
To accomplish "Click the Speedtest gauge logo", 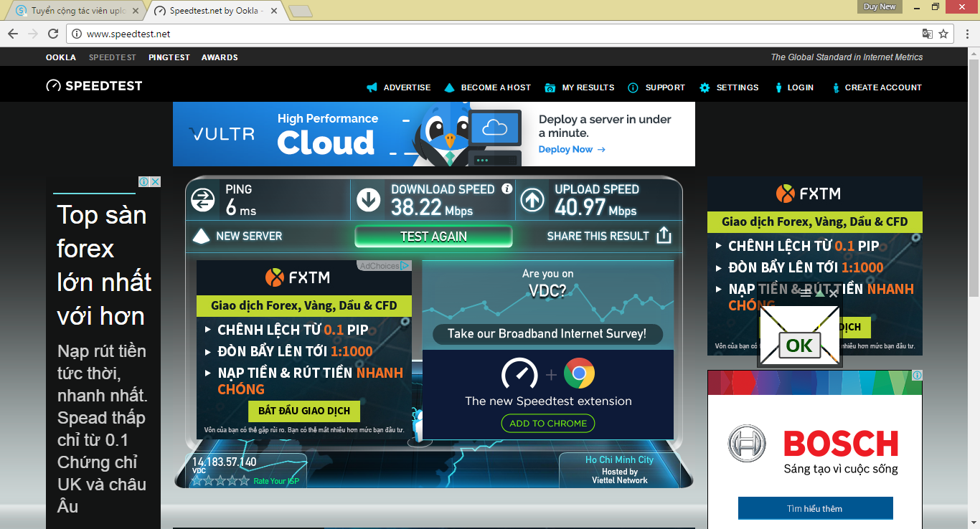I will (54, 86).
